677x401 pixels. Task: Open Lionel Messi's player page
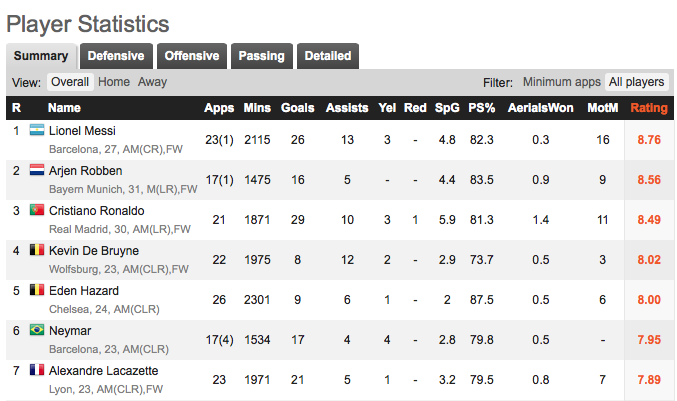coord(82,131)
